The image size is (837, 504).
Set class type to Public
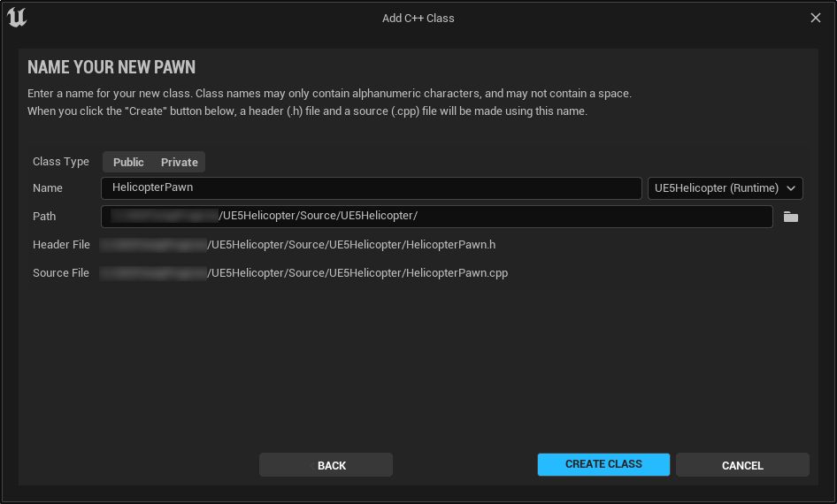coord(128,162)
